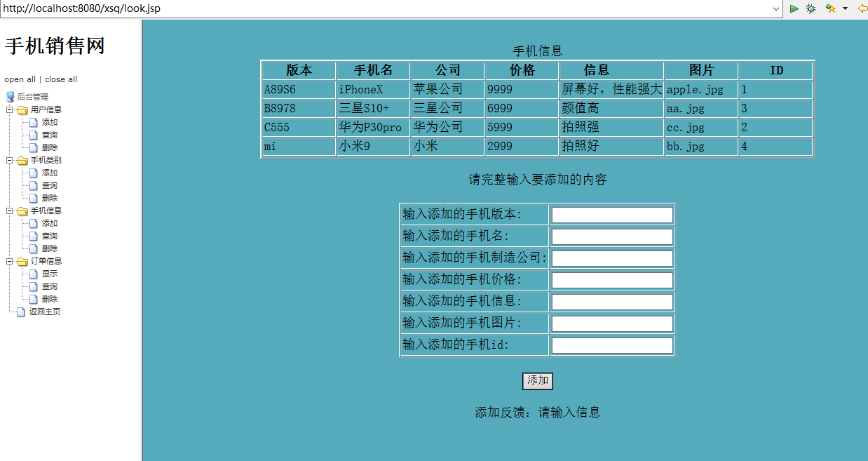Click the bookmark star icon
This screenshot has width=868, height=461.
(x=831, y=8)
